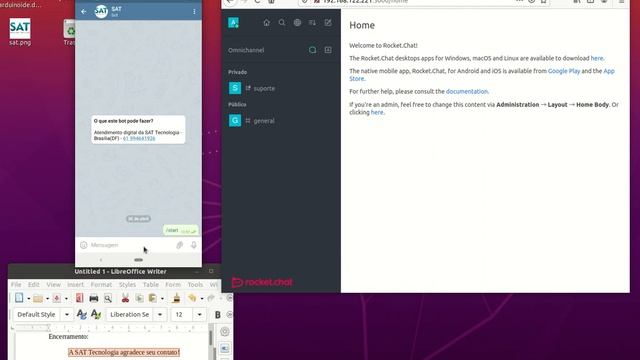Screen dimensions: 640x360
Task: Toggle Bold formatting in Writer
Action: [x=218, y=315]
